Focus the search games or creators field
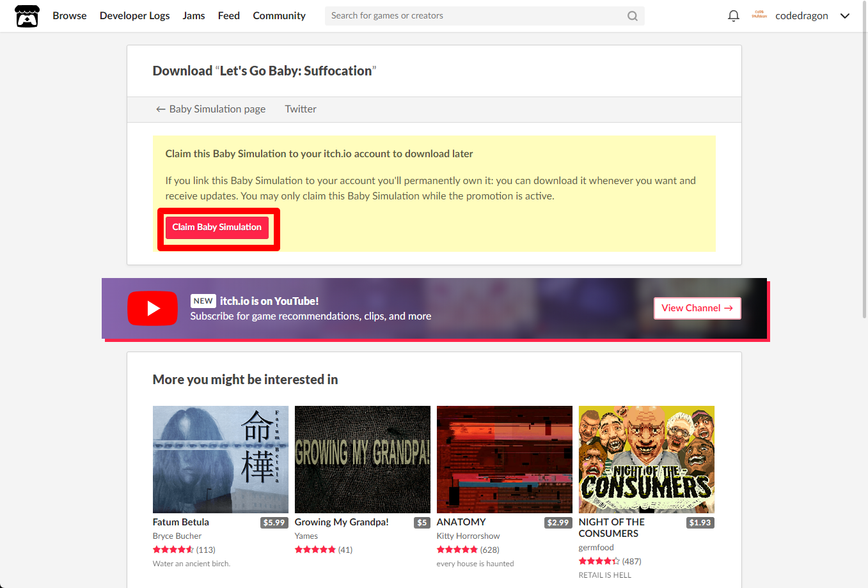The width and height of the screenshot is (868, 588). pos(484,16)
